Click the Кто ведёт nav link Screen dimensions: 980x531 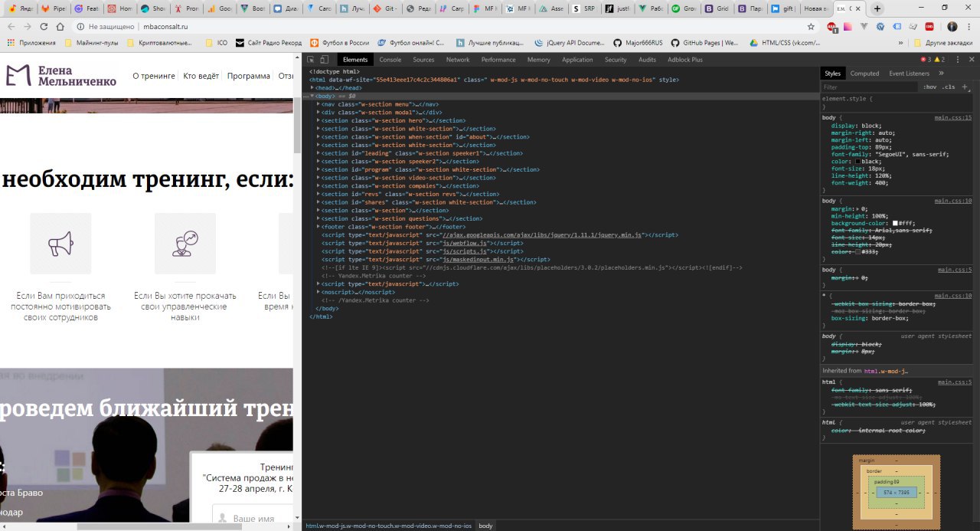(201, 77)
